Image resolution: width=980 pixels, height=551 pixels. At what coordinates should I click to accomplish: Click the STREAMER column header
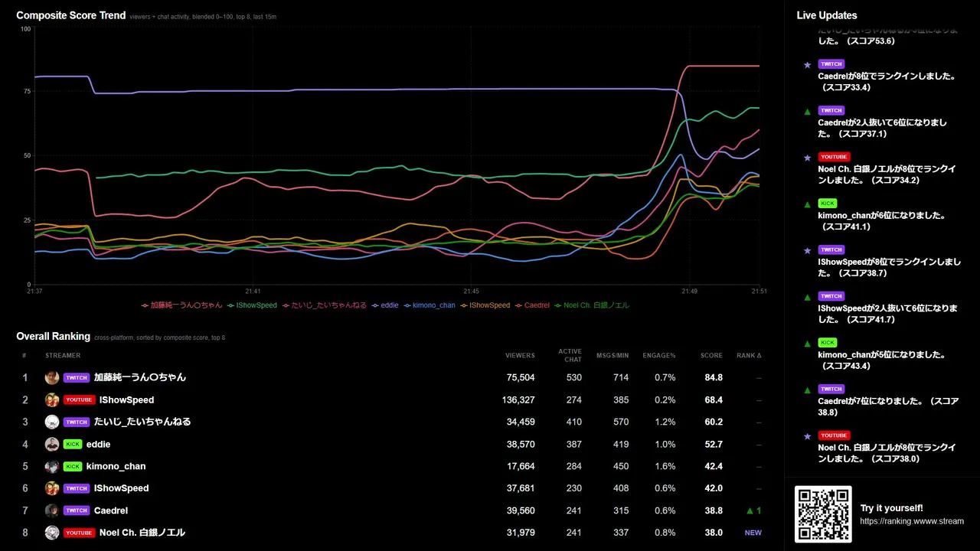pyautogui.click(x=63, y=356)
